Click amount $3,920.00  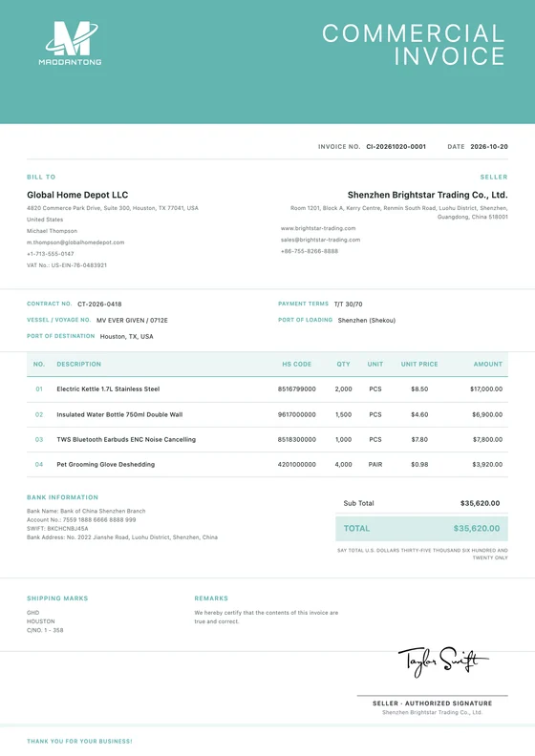pyautogui.click(x=487, y=465)
